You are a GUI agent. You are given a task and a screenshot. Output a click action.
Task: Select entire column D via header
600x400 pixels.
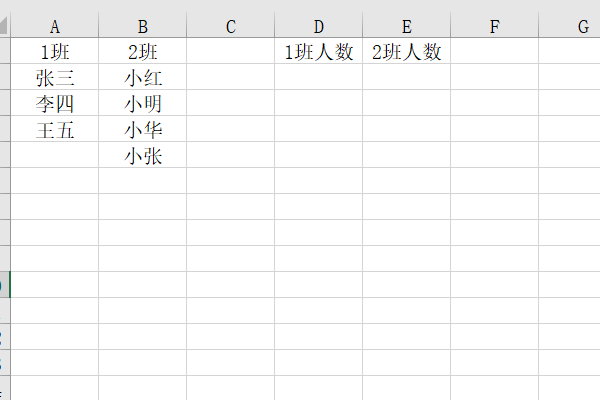(x=318, y=27)
